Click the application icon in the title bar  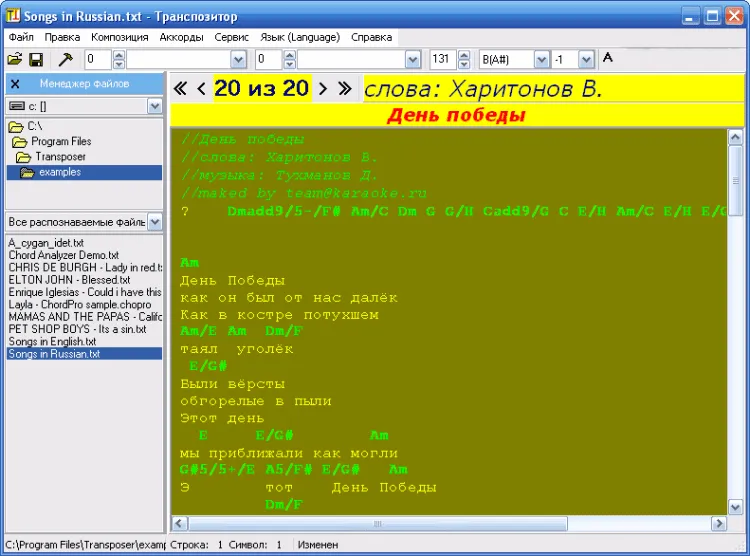(x=13, y=16)
